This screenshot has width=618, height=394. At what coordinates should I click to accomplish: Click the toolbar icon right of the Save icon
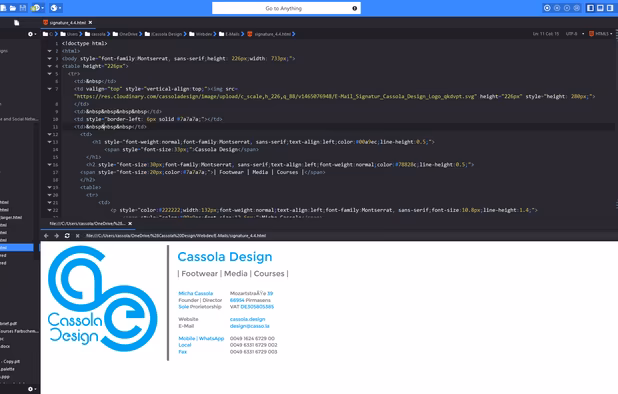tap(36, 8)
